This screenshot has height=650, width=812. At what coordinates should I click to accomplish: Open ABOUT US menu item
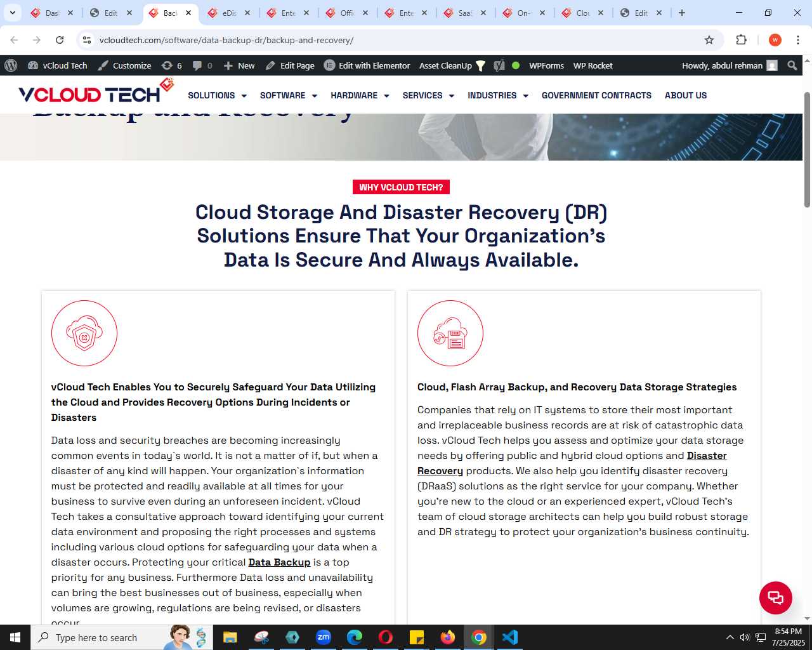[686, 95]
